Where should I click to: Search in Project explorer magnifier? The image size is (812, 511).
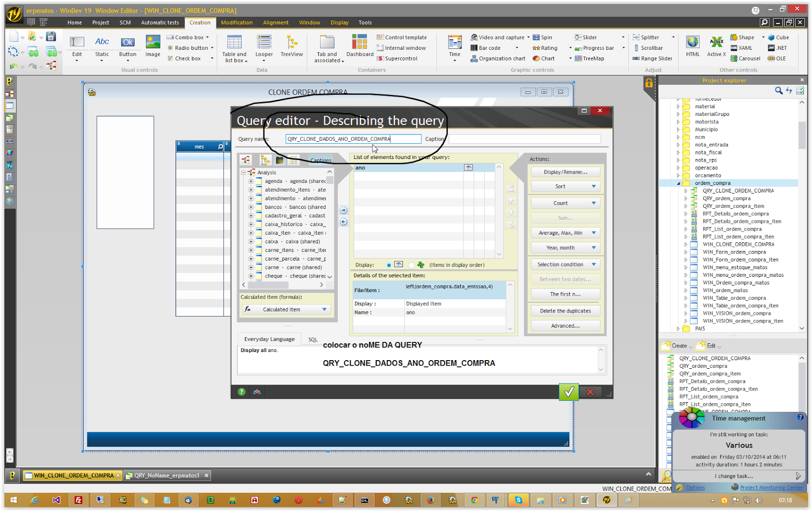pos(779,90)
